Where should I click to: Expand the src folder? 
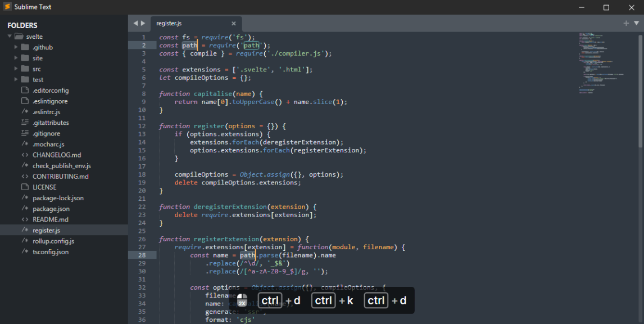click(16, 69)
